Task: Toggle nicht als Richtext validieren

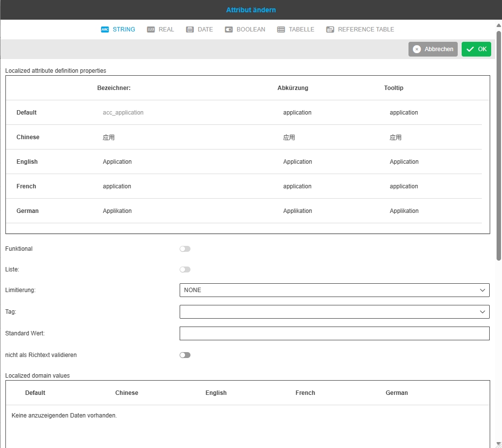Action: tap(185, 355)
